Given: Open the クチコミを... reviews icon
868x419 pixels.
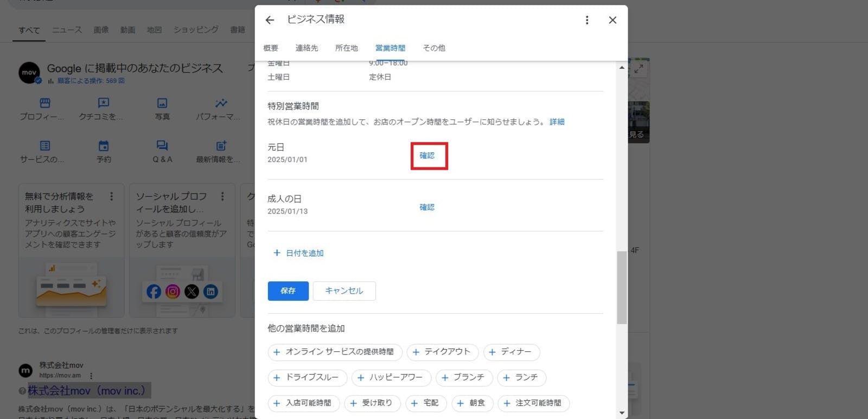Looking at the screenshot, I should tap(104, 103).
